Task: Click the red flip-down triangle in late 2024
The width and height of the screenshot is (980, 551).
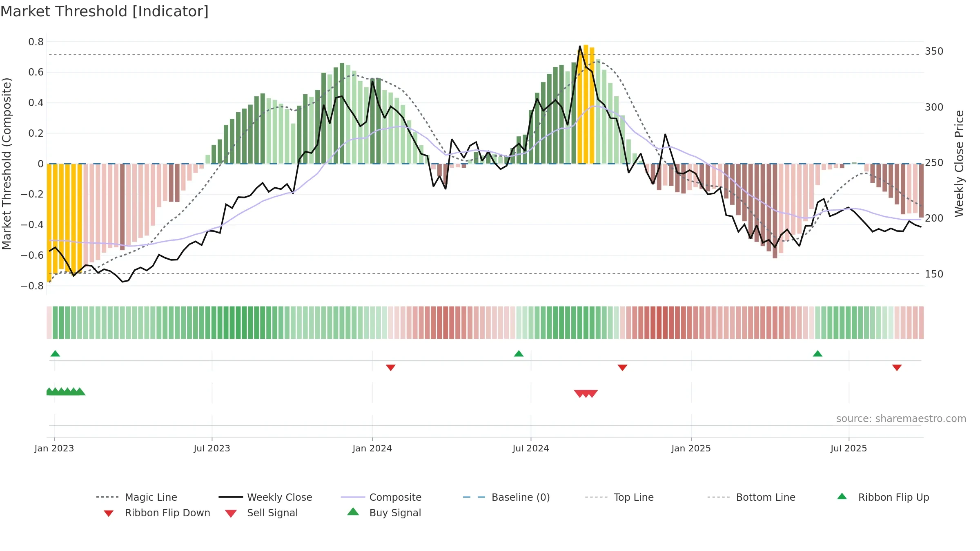Action: 622,368
